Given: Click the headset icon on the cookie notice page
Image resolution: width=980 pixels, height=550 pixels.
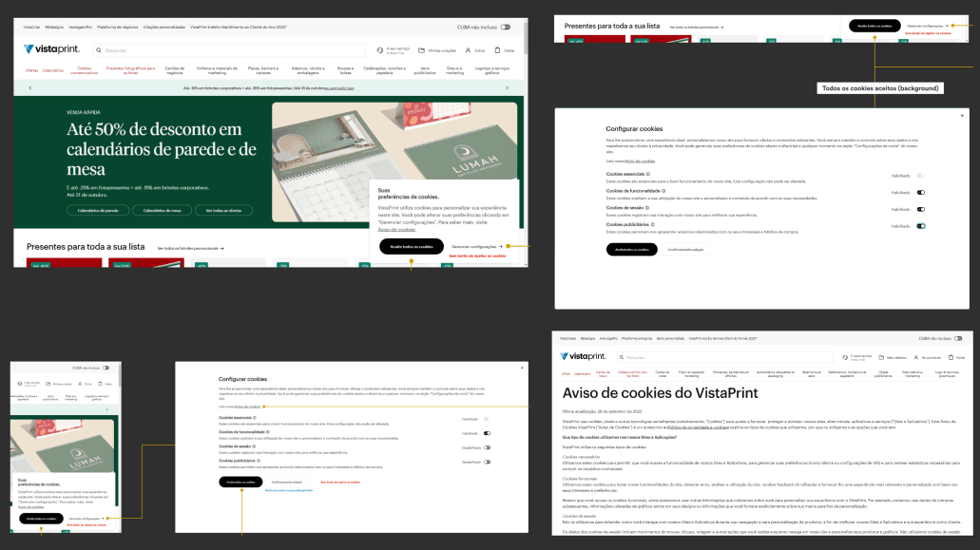Looking at the screenshot, I should coord(845,358).
